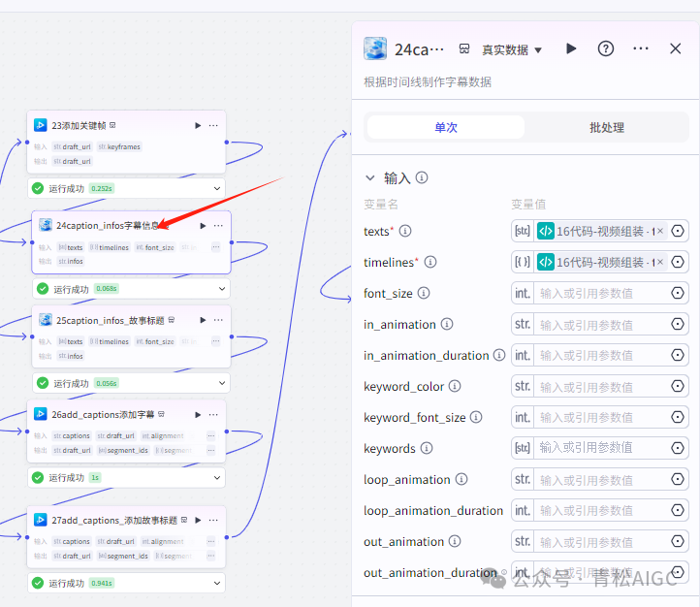Open reference picker for texts value

click(x=678, y=231)
